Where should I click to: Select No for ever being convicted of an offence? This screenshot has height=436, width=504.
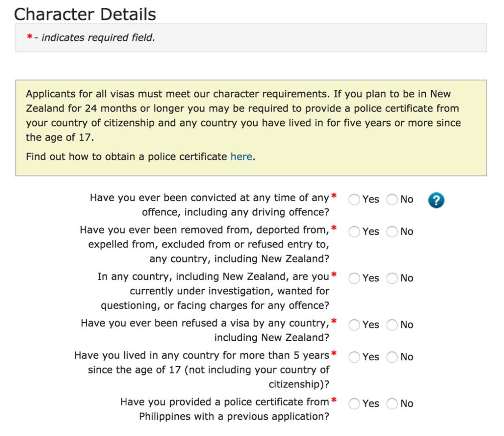point(392,199)
